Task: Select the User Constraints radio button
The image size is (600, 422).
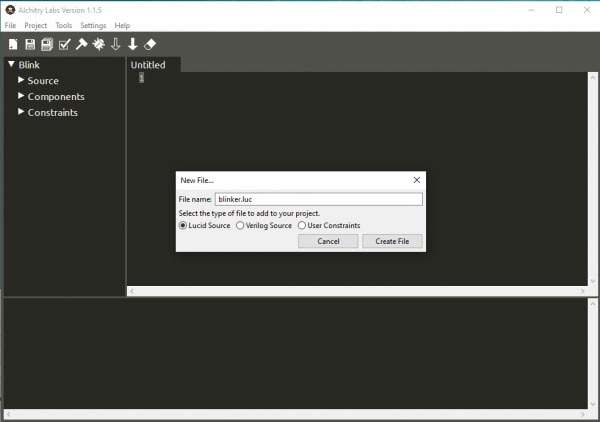Action: [x=302, y=226]
